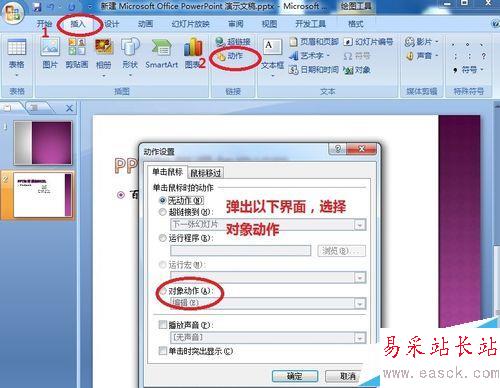Insert a SmartArt graphic

(x=162, y=53)
